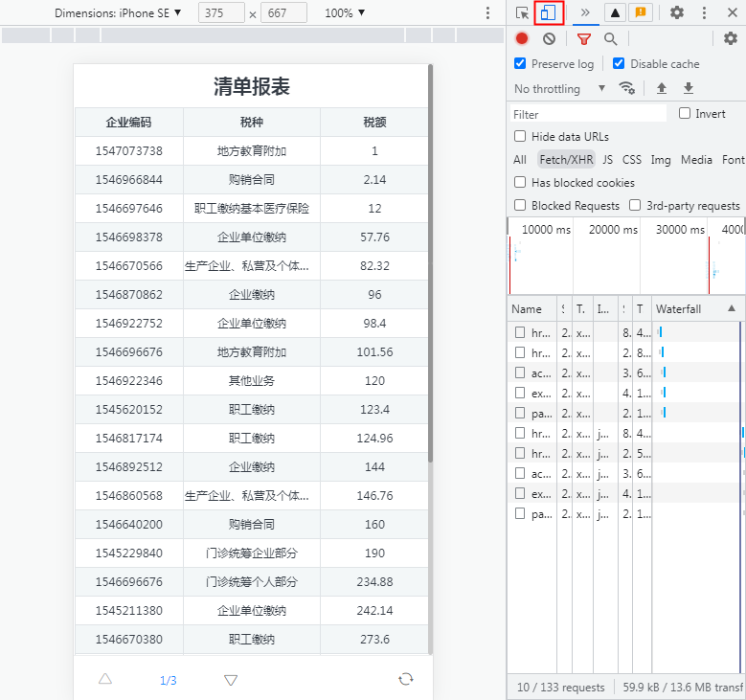Open network conditions wifi icon

coord(627,88)
